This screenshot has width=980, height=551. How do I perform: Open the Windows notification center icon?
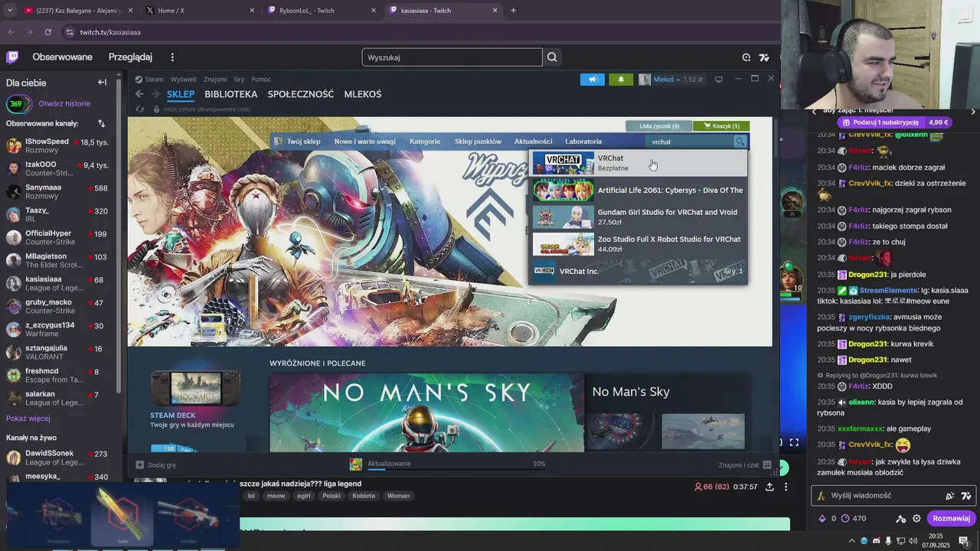pyautogui.click(x=964, y=541)
